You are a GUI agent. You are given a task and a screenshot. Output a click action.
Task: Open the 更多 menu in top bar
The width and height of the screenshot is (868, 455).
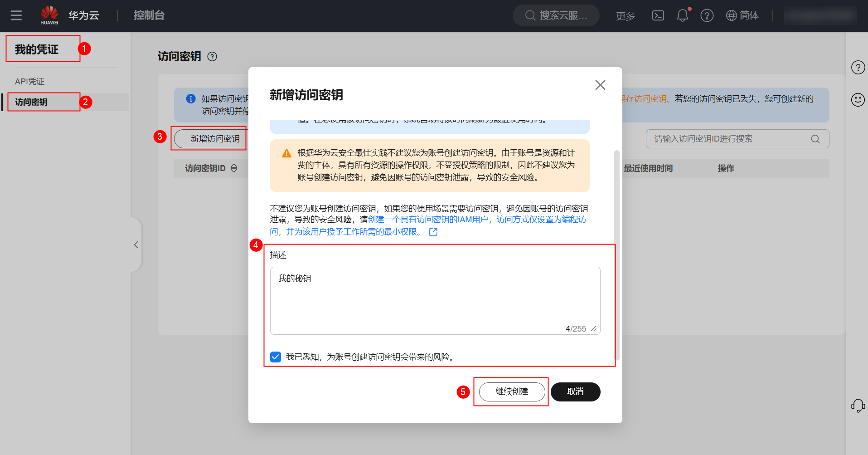[x=625, y=15]
